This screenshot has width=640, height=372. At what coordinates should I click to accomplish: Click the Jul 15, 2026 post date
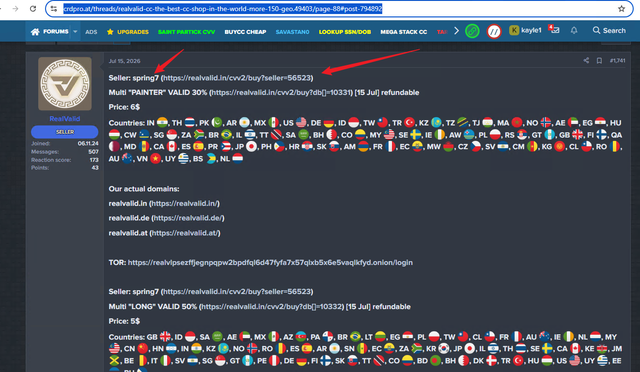coord(124,61)
